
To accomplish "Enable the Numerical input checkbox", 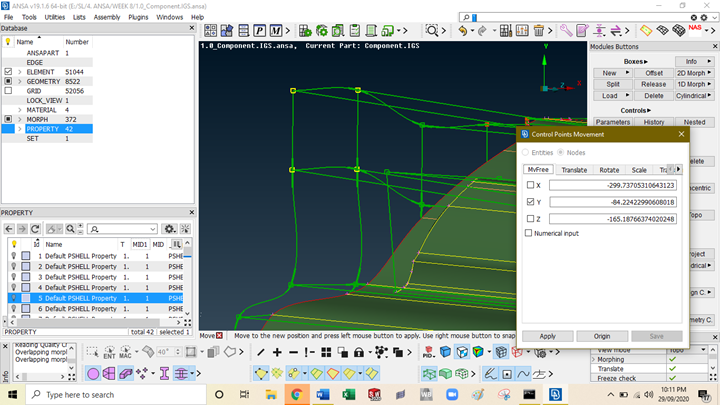I will tap(529, 233).
